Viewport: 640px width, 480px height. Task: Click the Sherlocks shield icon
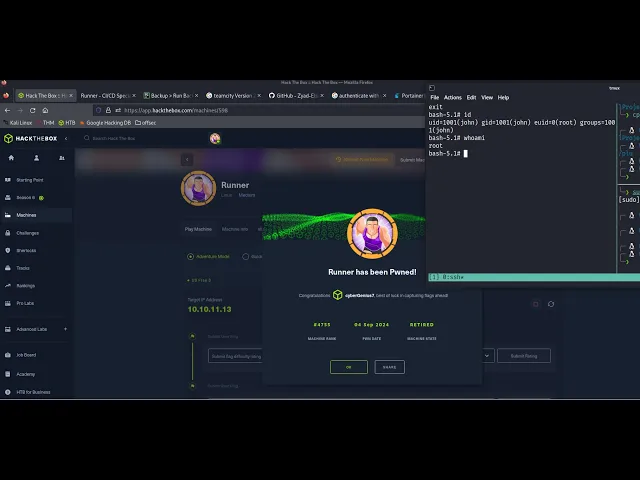coord(8,250)
